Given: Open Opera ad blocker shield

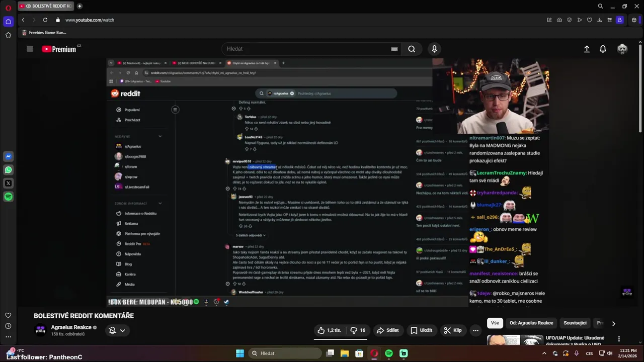Looking at the screenshot, I should [x=570, y=20].
